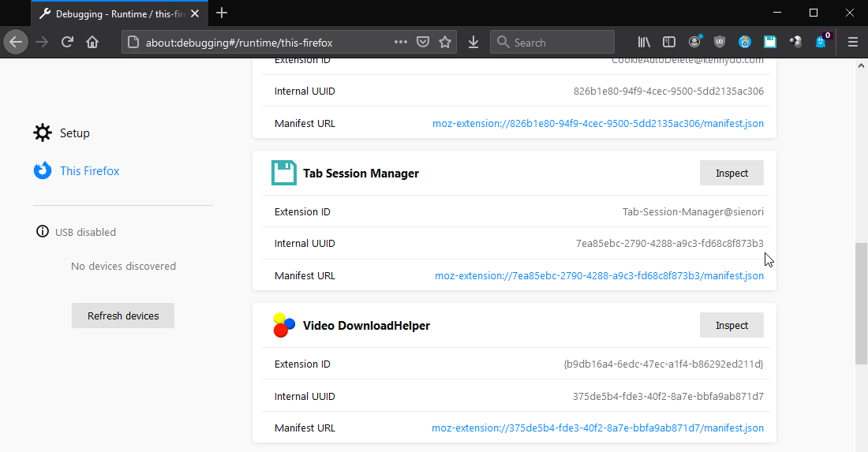Select the Debugging - Runtime tab
Image resolution: width=868 pixels, height=452 pixels.
pyautogui.click(x=120, y=14)
